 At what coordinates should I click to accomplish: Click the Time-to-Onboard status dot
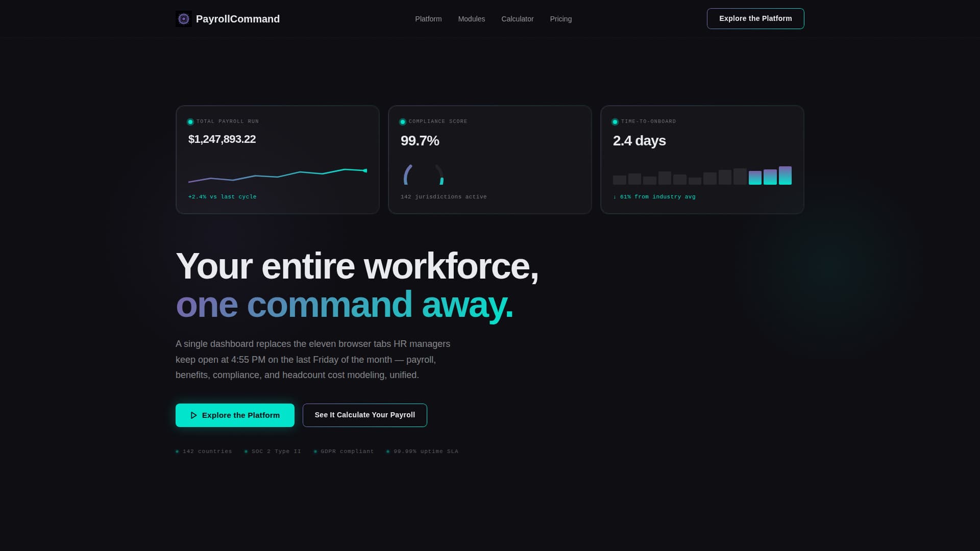coord(615,122)
